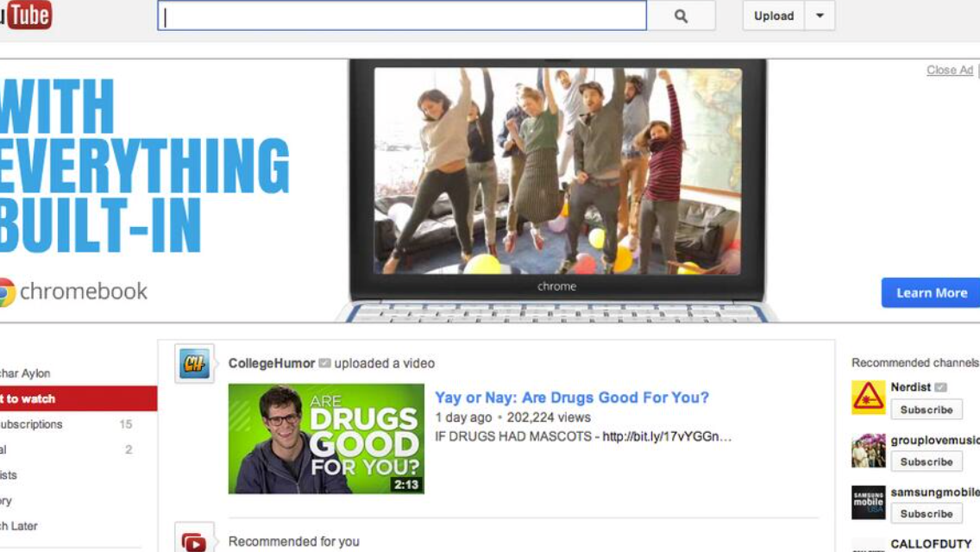Open History in sidebar

(6, 501)
